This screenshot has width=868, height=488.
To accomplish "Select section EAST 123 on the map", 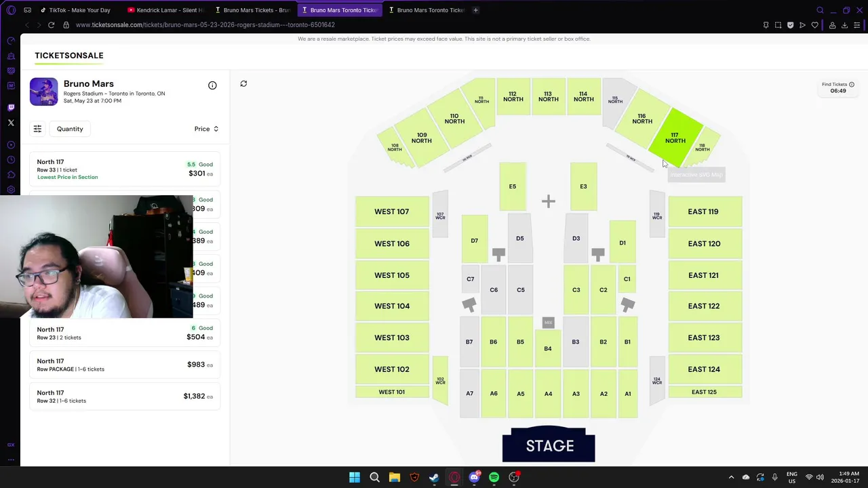I will coord(704,338).
